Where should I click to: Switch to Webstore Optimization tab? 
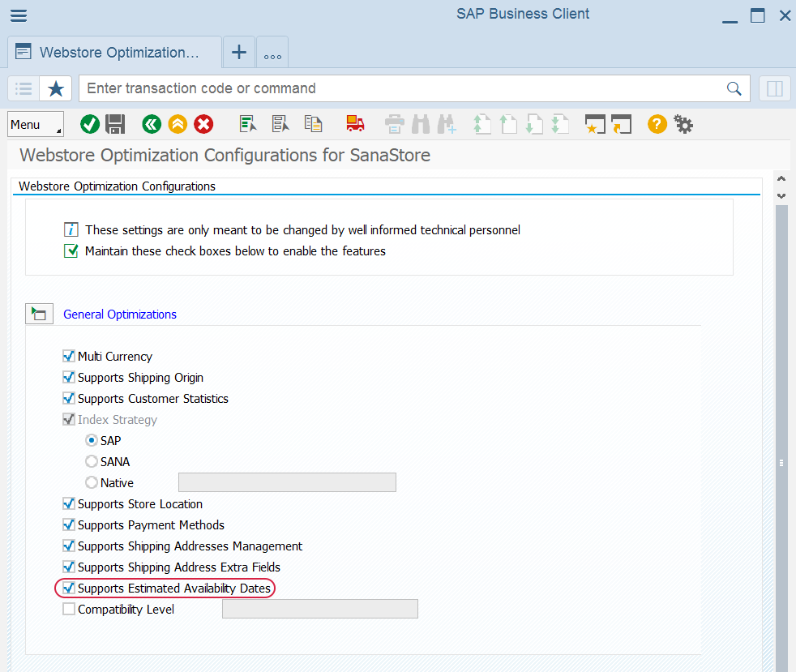115,52
